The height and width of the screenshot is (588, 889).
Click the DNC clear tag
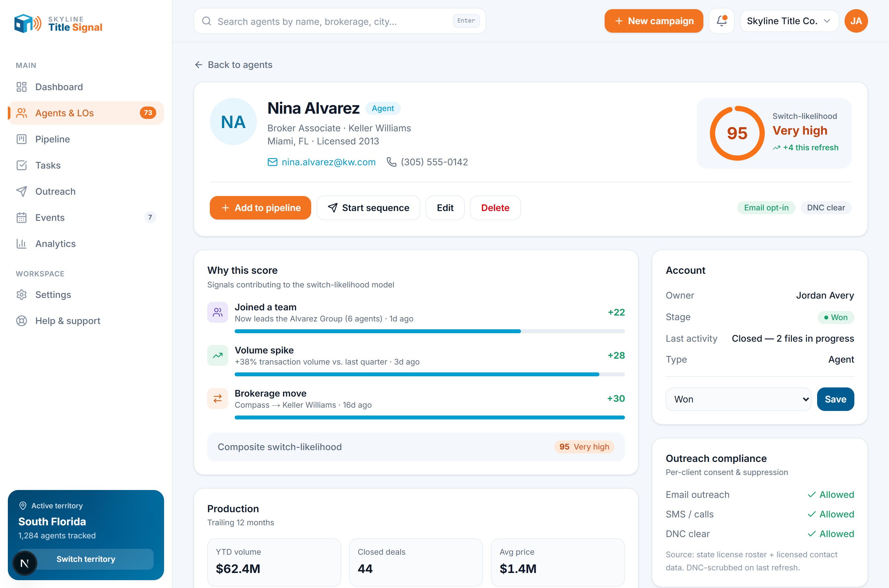click(826, 208)
